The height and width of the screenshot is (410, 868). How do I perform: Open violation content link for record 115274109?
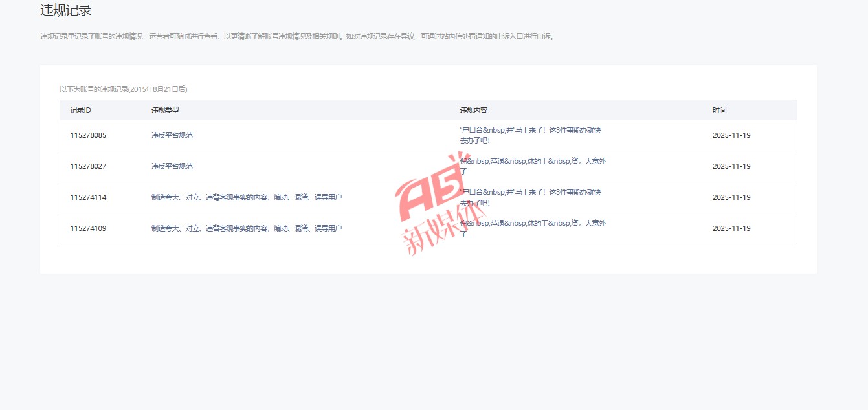pyautogui.click(x=532, y=228)
